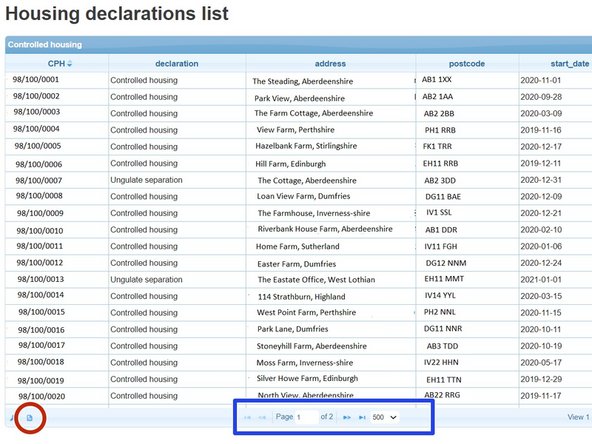Click start date 2020-05-17
592x444 pixels.
click(541, 363)
